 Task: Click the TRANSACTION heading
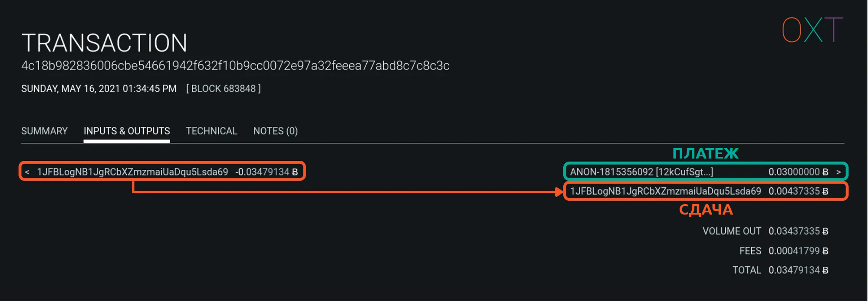tap(104, 43)
